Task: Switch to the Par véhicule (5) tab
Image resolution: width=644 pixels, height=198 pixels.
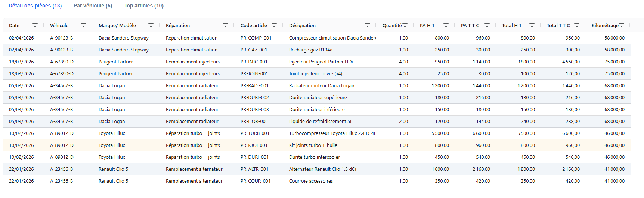Action: 93,6
